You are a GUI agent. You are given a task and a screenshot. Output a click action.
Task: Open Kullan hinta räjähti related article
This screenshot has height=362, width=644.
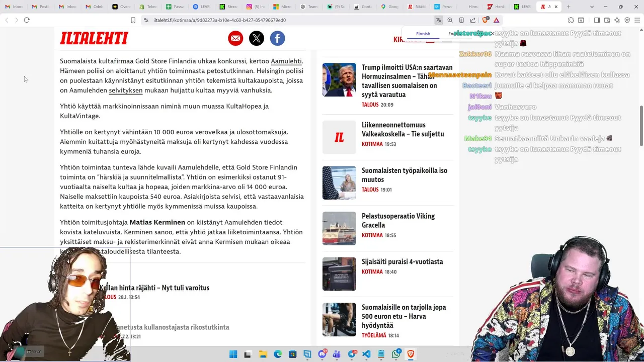[154, 288]
